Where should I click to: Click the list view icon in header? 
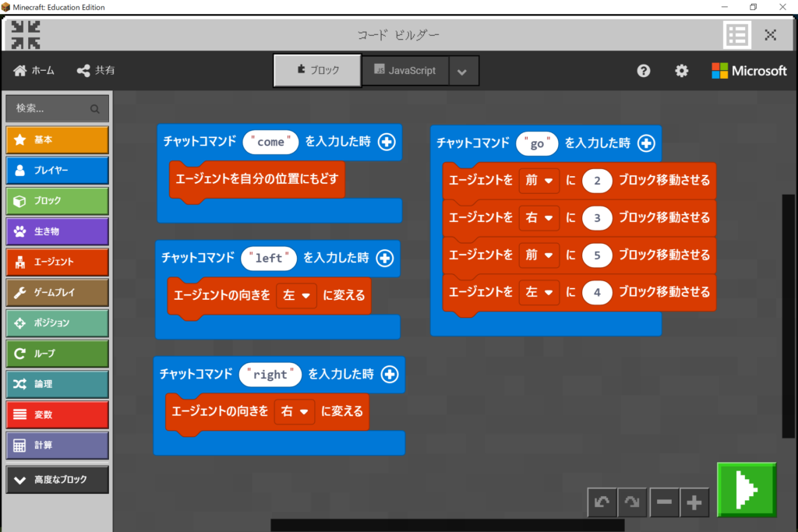point(736,35)
